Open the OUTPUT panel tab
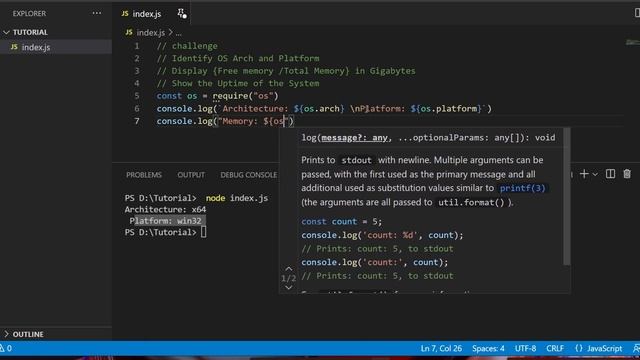The height and width of the screenshot is (360, 640). click(x=191, y=175)
